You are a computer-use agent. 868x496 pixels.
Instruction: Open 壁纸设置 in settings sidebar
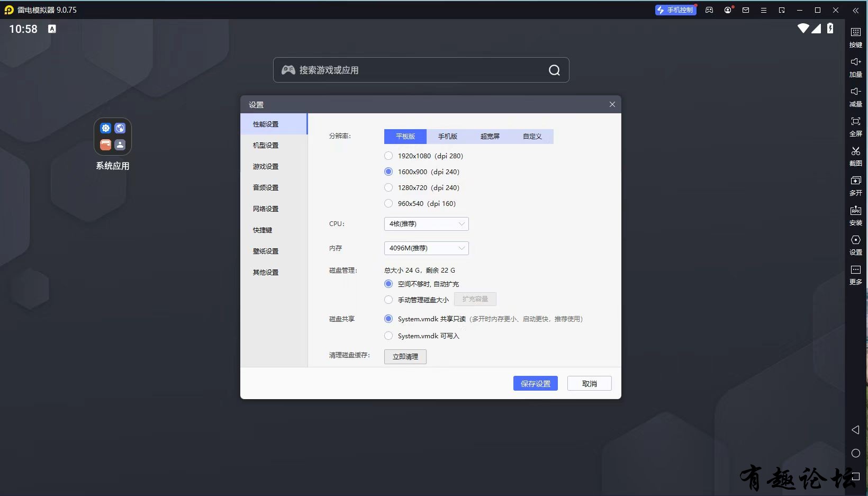pos(274,251)
